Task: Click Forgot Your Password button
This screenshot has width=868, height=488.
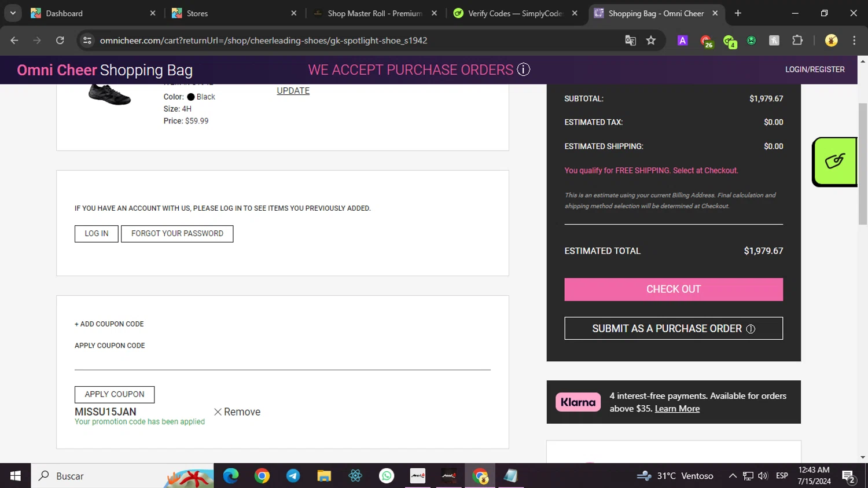Action: (x=177, y=233)
